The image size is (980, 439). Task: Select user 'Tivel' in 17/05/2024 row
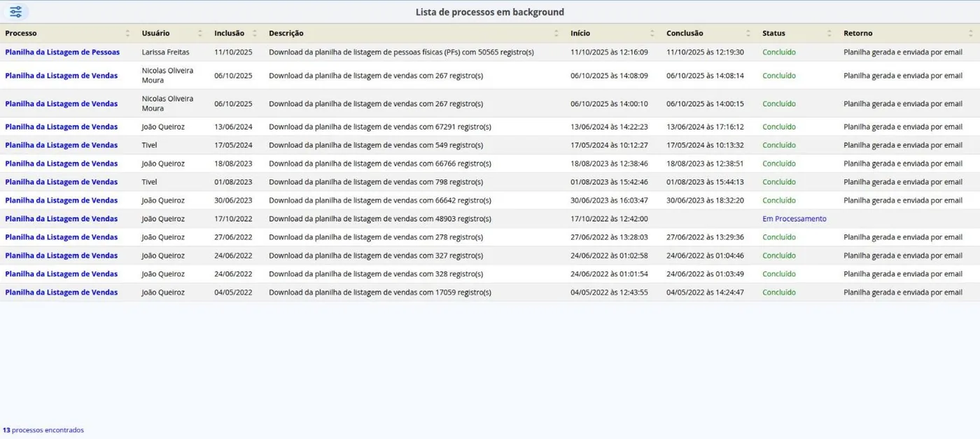[x=149, y=145]
